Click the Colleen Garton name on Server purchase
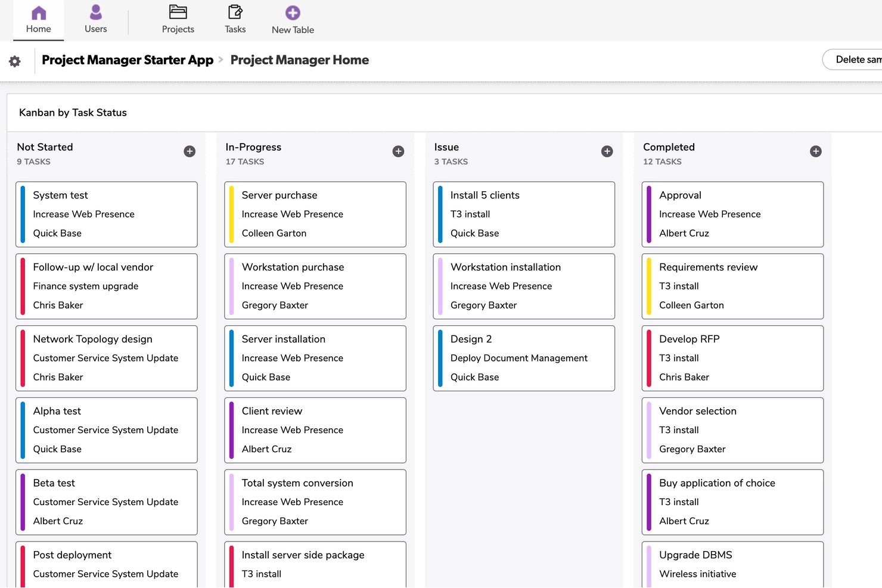 [x=274, y=233]
